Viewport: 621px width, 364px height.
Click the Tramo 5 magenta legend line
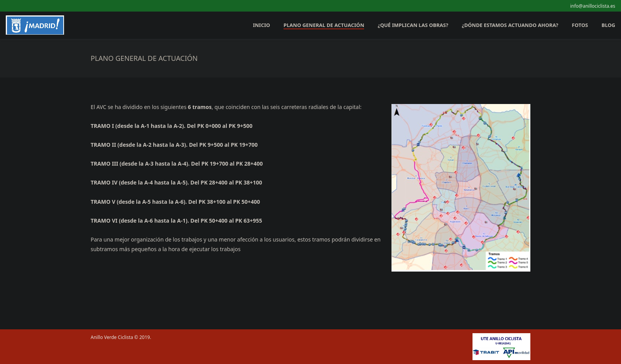point(513,263)
